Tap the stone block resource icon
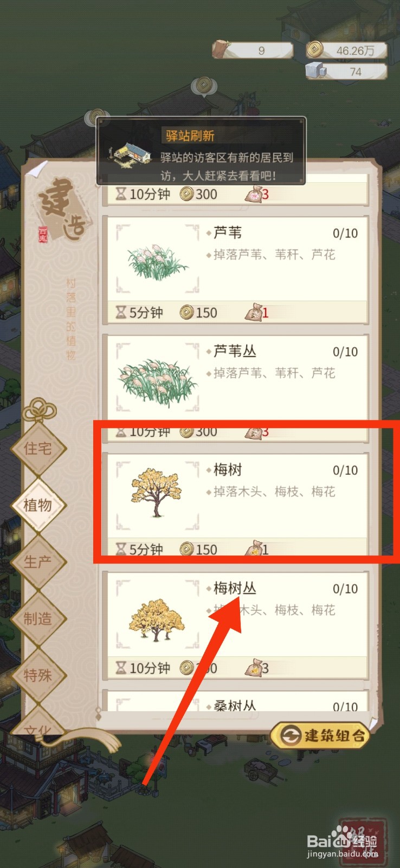Image resolution: width=400 pixels, height=868 pixels. [315, 71]
